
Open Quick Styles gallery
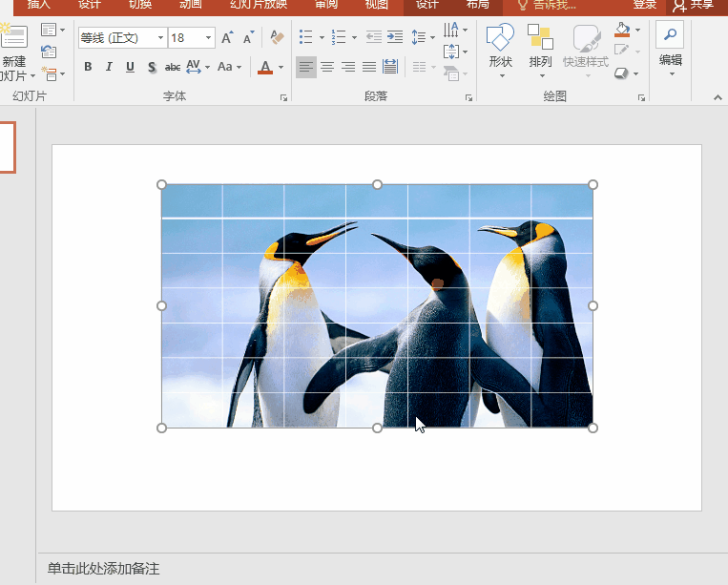586,51
